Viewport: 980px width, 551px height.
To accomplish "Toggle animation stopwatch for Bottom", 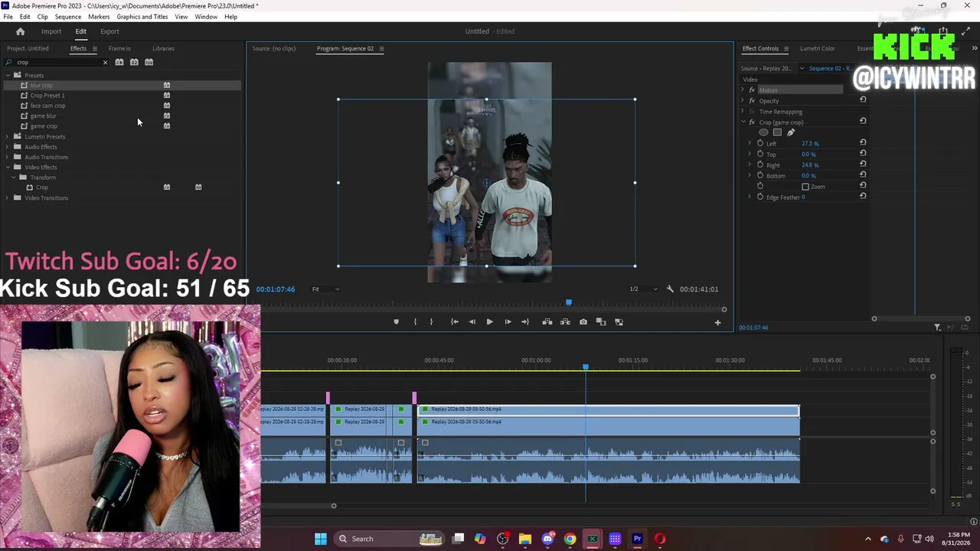I will click(x=760, y=175).
